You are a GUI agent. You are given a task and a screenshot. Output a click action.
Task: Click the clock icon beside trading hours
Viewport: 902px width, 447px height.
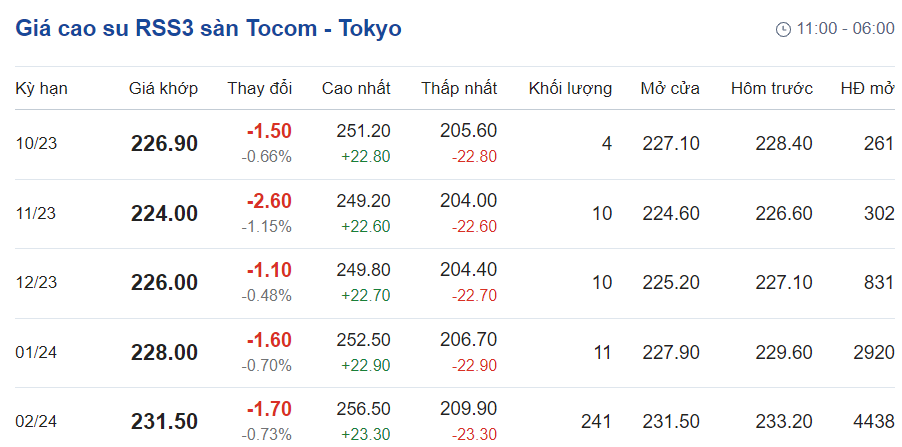click(783, 29)
